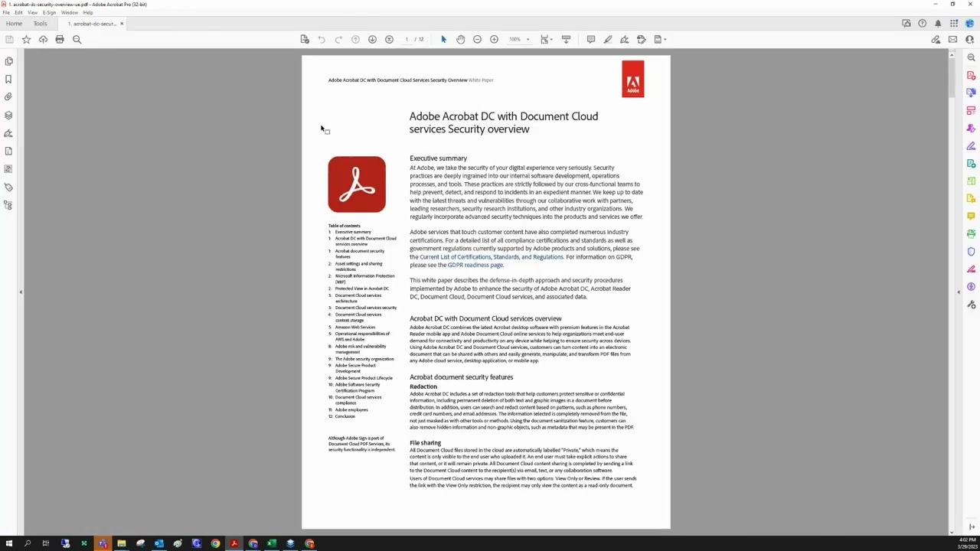This screenshot has width=980, height=551.
Task: Send the file by email envelope icon
Action: click(x=952, y=39)
